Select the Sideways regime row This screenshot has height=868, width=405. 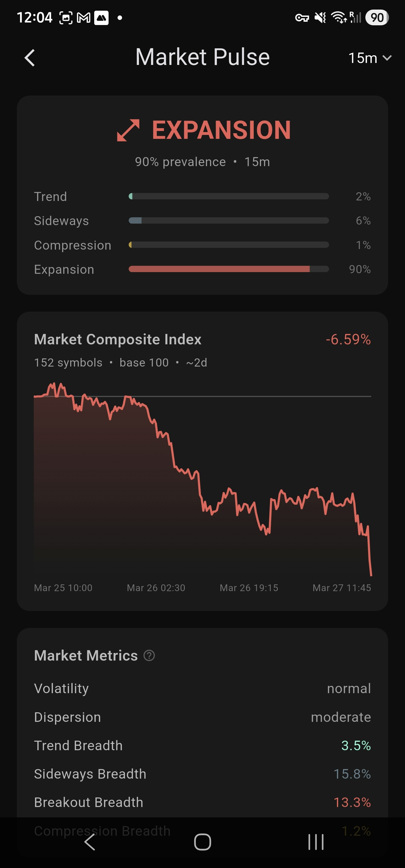(202, 221)
